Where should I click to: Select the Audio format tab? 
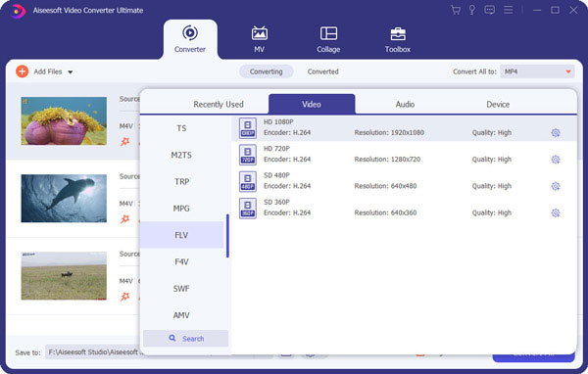(405, 104)
